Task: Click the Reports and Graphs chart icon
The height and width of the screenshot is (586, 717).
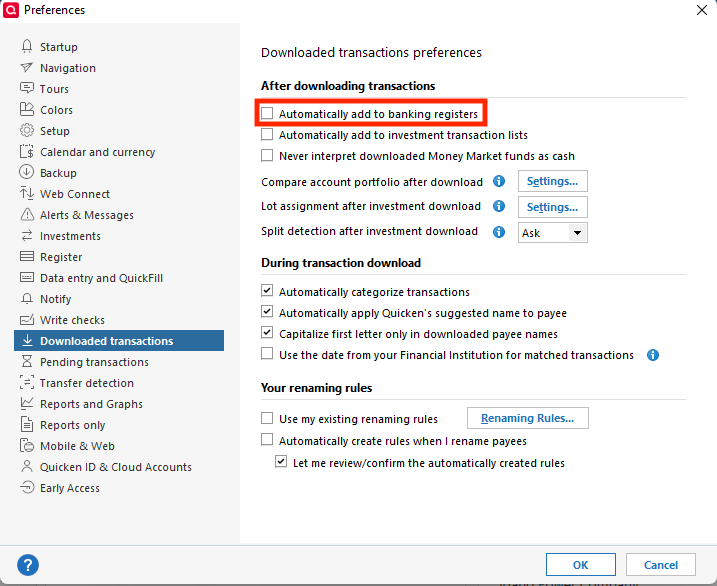Action: pos(27,403)
